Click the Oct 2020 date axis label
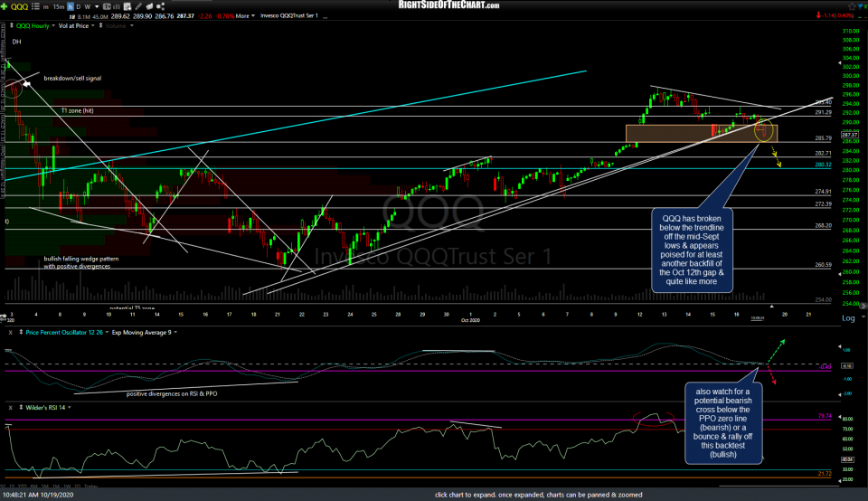The image size is (868, 501). click(x=470, y=320)
